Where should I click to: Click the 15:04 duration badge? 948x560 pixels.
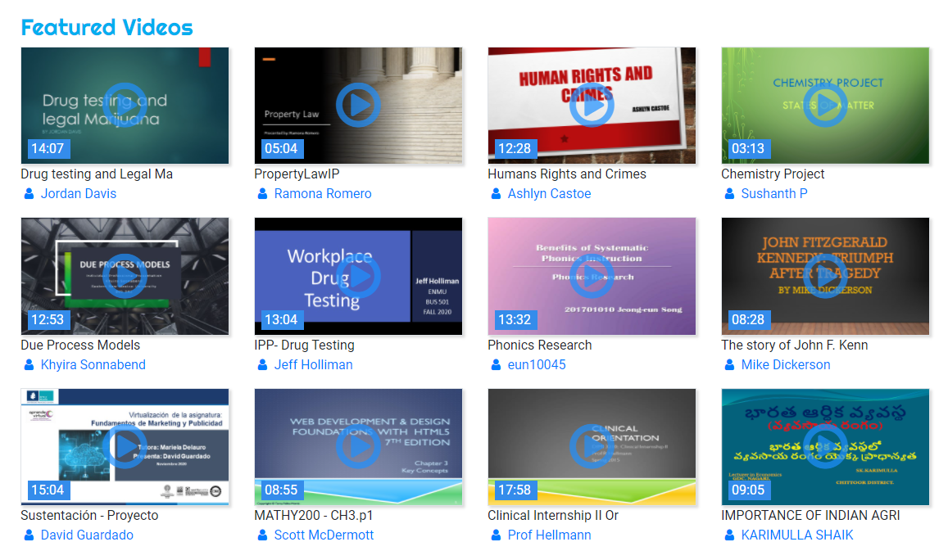[x=48, y=490]
